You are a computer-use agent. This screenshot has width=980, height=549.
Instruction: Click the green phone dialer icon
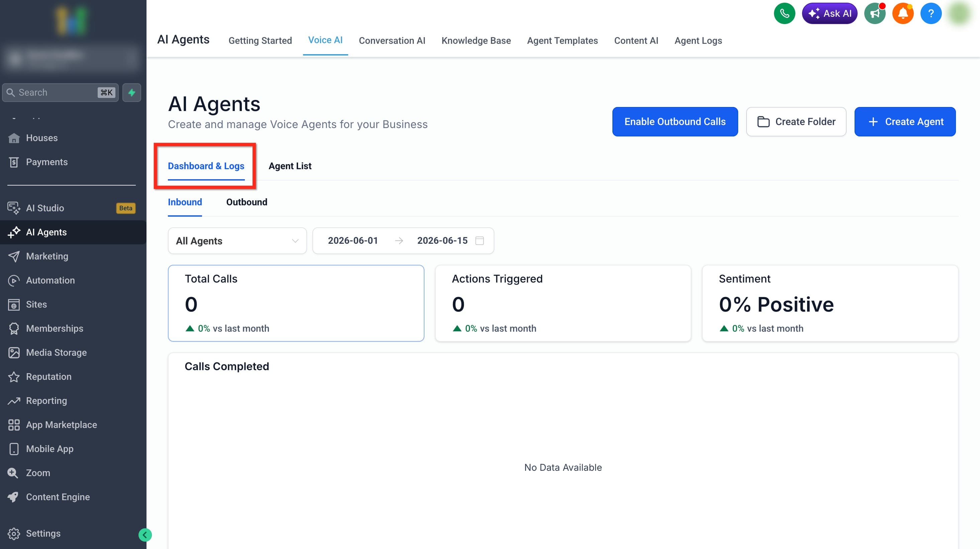point(784,14)
